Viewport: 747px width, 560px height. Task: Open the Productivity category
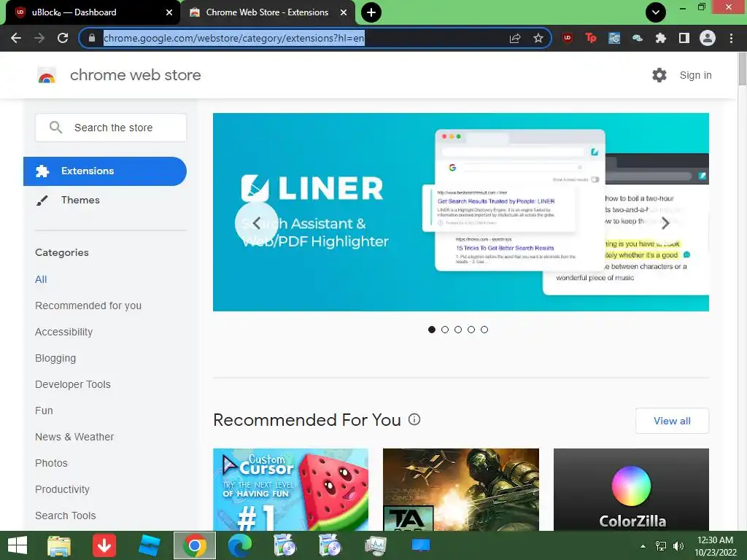click(63, 489)
